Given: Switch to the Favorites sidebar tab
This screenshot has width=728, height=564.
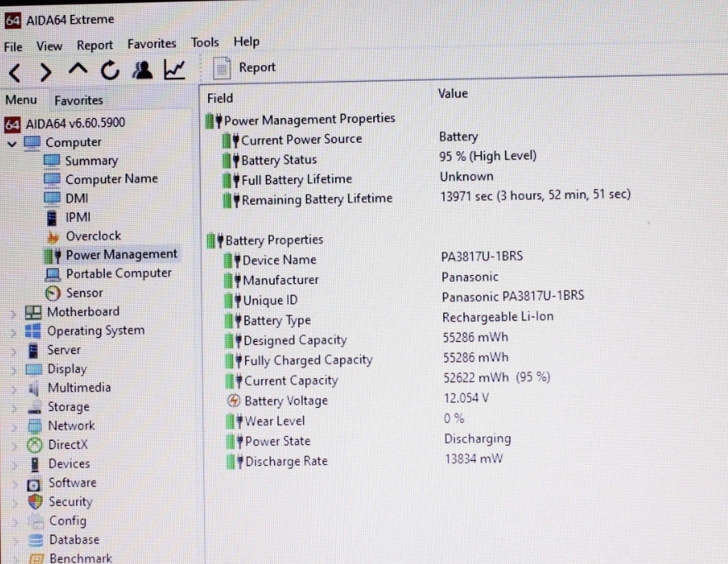Looking at the screenshot, I should (78, 101).
